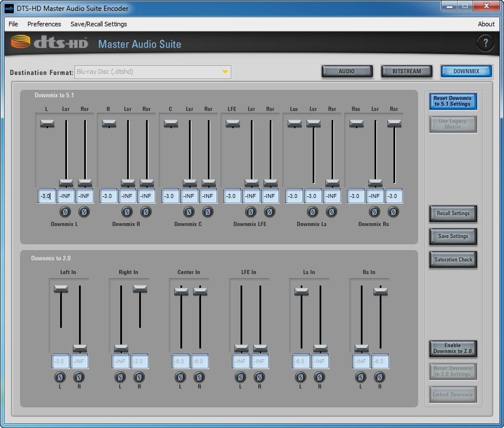This screenshot has width=504, height=428.
Task: Invert phase of Rs In R channel
Action: (380, 377)
